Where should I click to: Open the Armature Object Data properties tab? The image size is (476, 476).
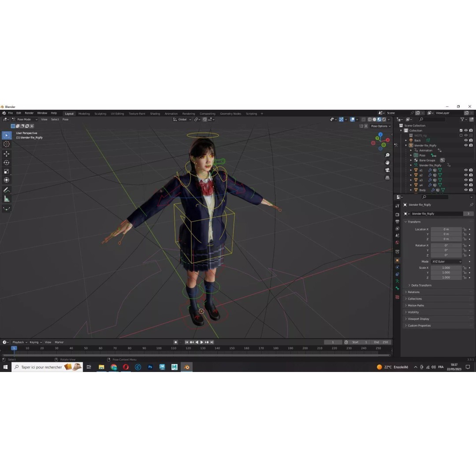pos(398,281)
